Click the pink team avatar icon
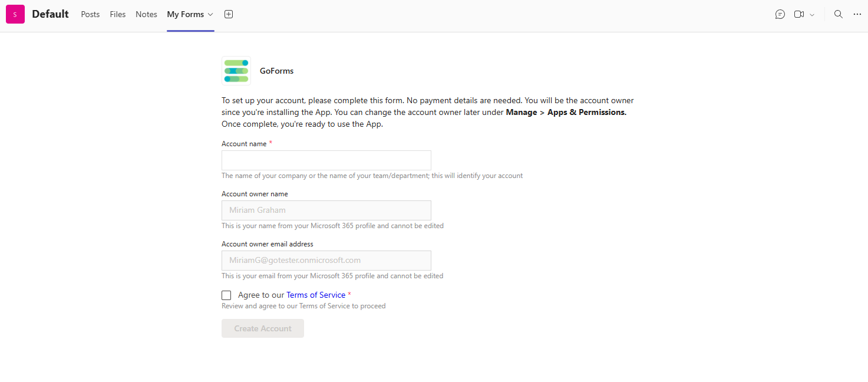The width and height of the screenshot is (868, 382). [x=15, y=14]
